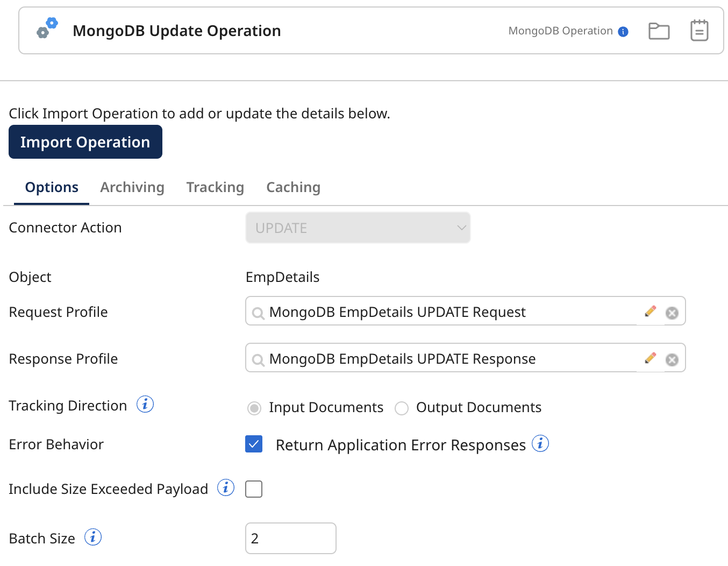Click the MongoDB Operation info icon
This screenshot has width=728, height=566.
623,32
